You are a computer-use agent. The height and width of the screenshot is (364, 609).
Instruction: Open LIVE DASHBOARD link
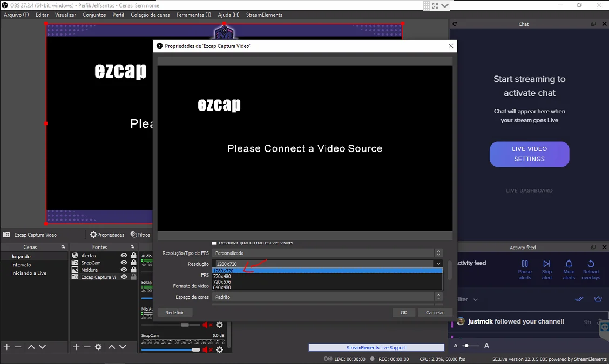click(x=530, y=190)
